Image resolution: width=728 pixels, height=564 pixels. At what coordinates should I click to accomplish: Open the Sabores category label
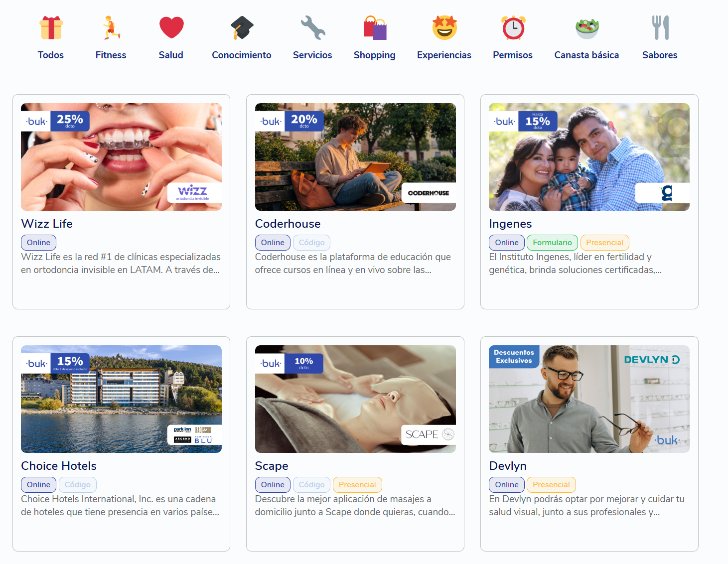click(660, 55)
